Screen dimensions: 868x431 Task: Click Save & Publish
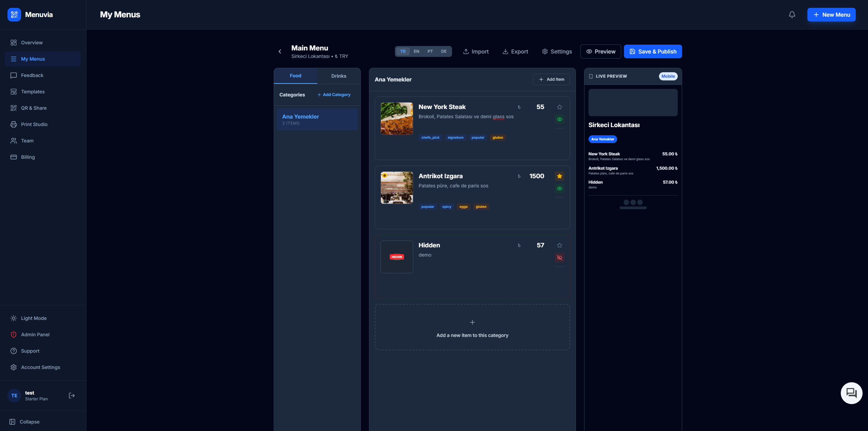[x=653, y=51]
